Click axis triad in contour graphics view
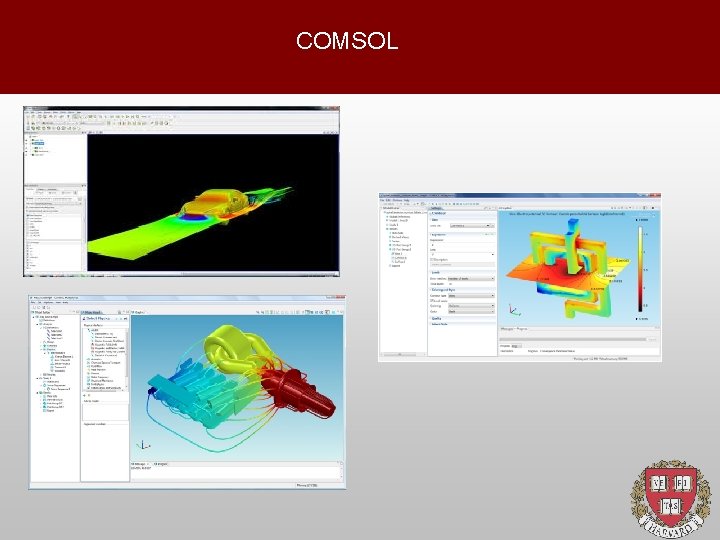This screenshot has width=720, height=540. 514,310
